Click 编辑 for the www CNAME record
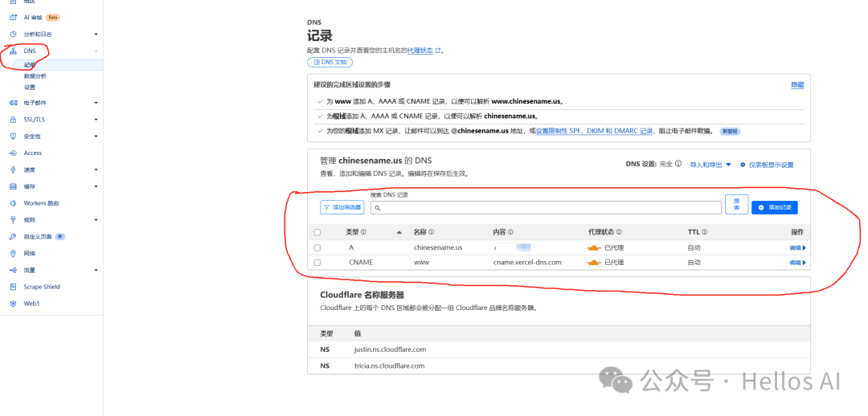This screenshot has height=416, width=868. point(797,263)
